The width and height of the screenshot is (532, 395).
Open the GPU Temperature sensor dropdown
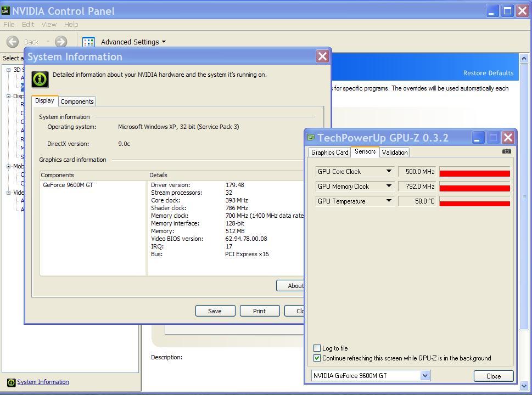point(389,201)
